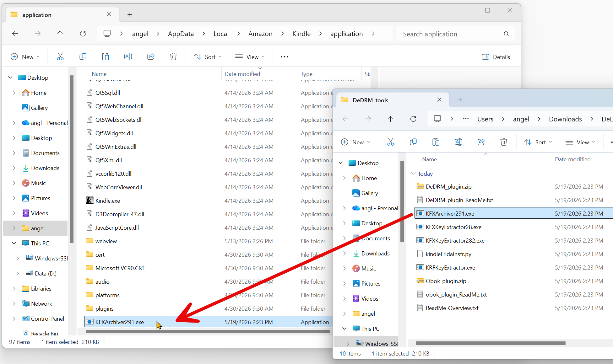
Task: Click the Search application field
Action: 455,34
